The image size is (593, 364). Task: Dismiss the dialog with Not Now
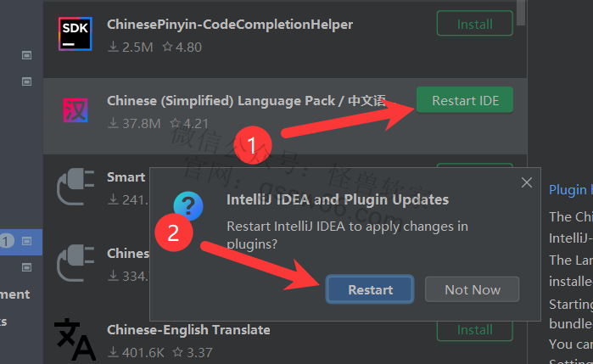(x=473, y=289)
